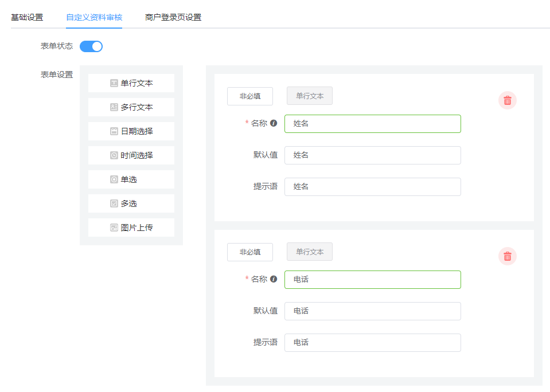The width and height of the screenshot is (550, 392).
Task: Add a 多行文本 field component
Action: tap(131, 107)
